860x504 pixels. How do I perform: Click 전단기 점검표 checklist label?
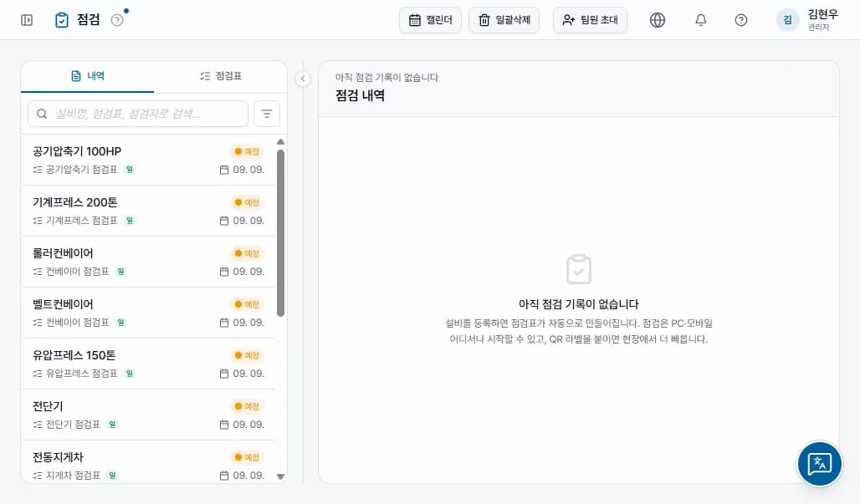73,425
